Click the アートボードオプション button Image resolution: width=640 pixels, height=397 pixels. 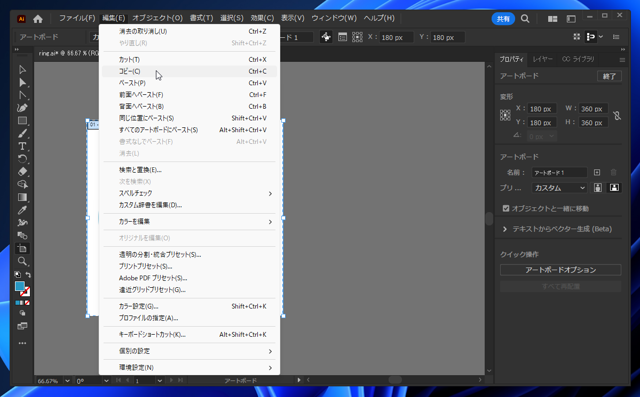coord(560,270)
